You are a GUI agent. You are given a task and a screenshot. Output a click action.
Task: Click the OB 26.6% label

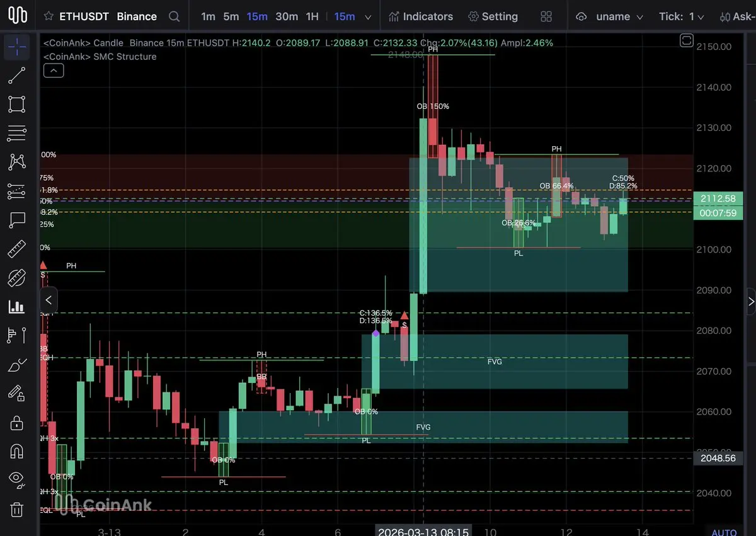click(x=518, y=223)
